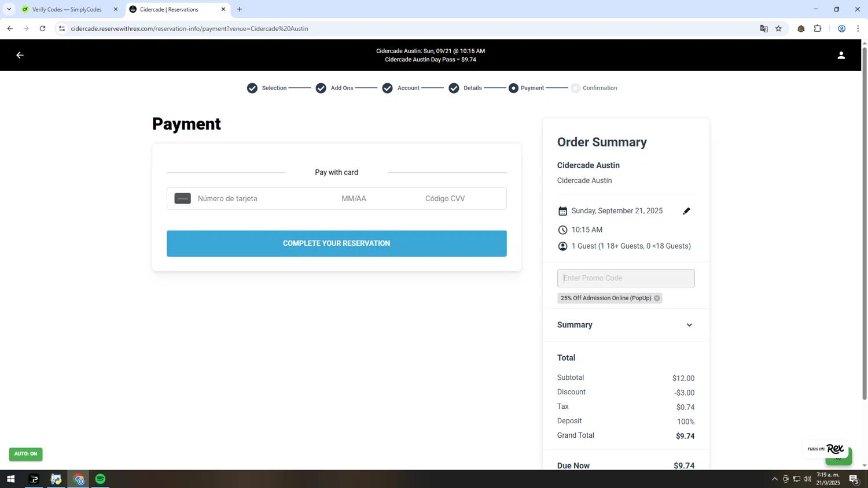868x488 pixels.
Task: Open the tab search dropdown
Action: 9,9
